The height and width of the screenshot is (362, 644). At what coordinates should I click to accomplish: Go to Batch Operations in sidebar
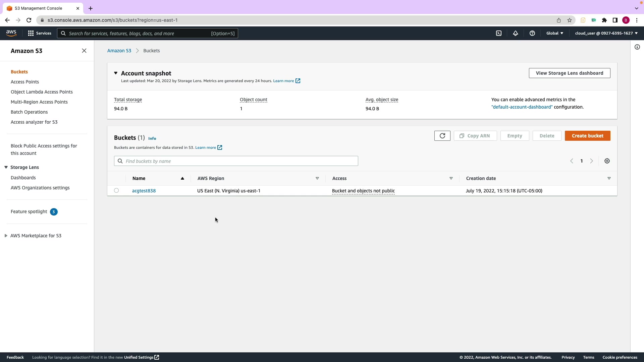(29, 112)
